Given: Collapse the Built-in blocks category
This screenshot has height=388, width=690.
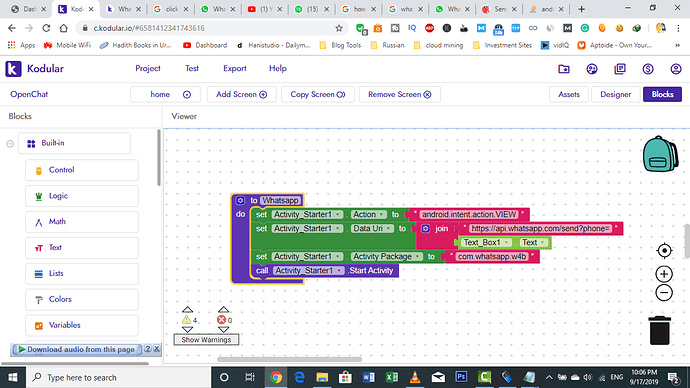Looking at the screenshot, I should tap(10, 144).
